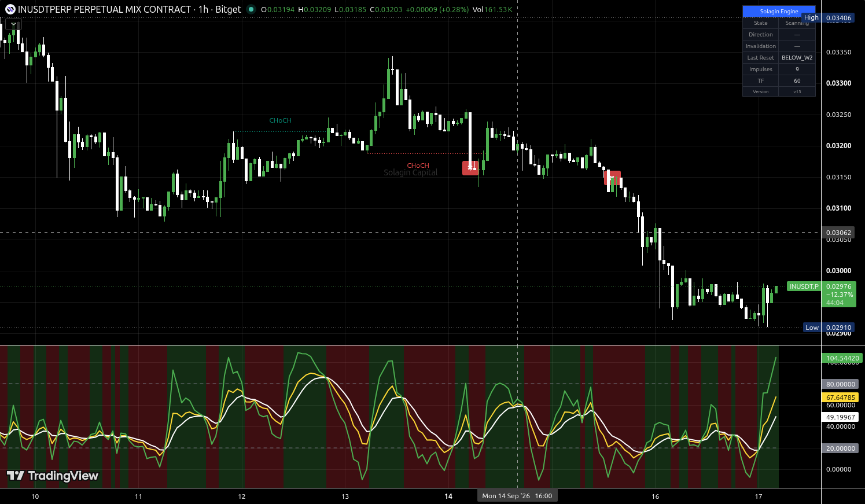Click the green CHoCH label
The width and height of the screenshot is (865, 504).
[x=280, y=120]
